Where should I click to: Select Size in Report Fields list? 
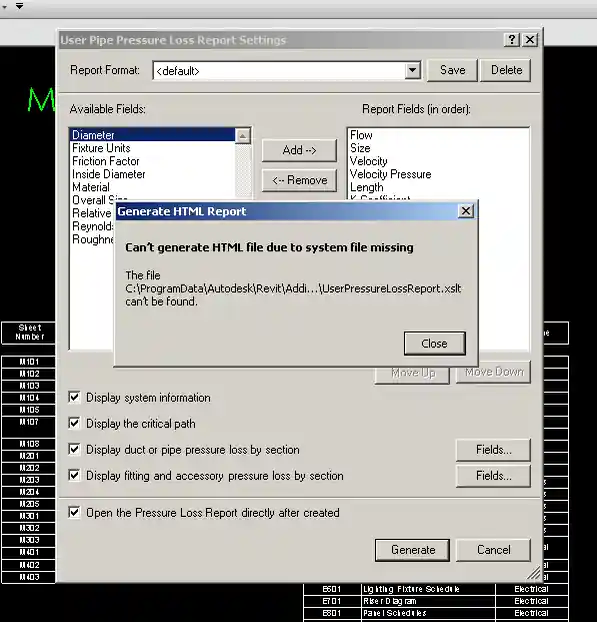pos(360,148)
